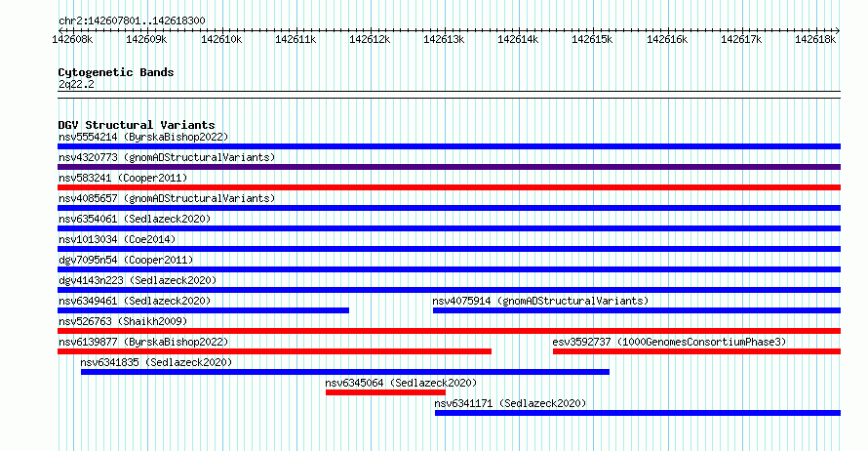This screenshot has width=868, height=451.
Task: Open the nsv6341835 (Sedlazeck2020) label
Action: point(156,362)
